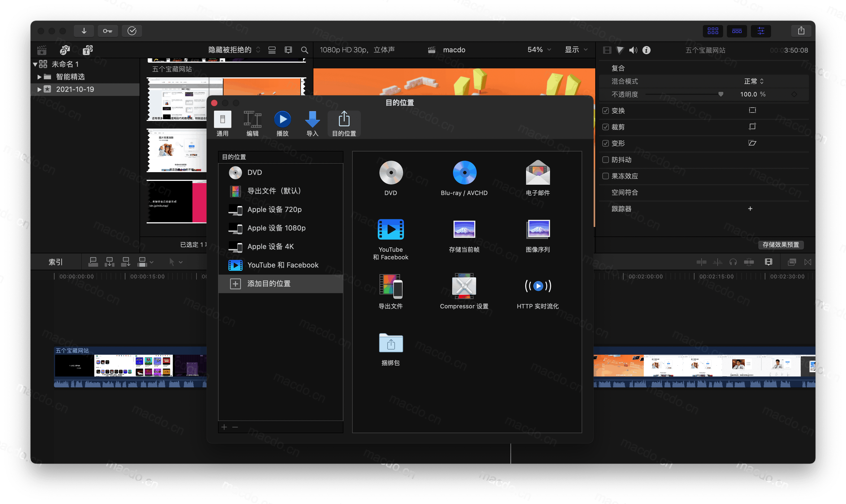
Task: Switch to 编辑 (Edit) preferences tab
Action: click(x=252, y=123)
